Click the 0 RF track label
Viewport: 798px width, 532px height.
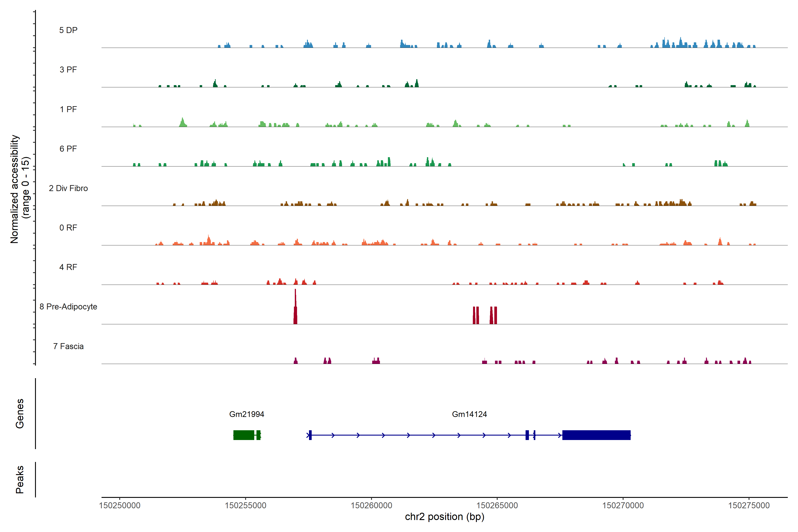point(68,228)
